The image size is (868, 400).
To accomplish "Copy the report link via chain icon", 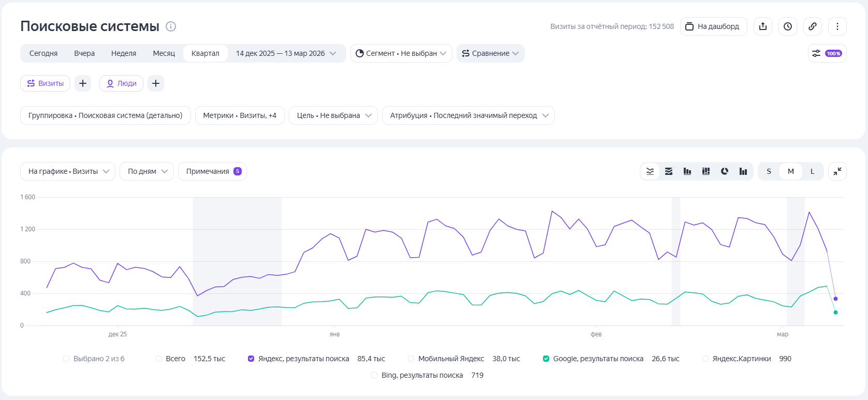I will 813,26.
